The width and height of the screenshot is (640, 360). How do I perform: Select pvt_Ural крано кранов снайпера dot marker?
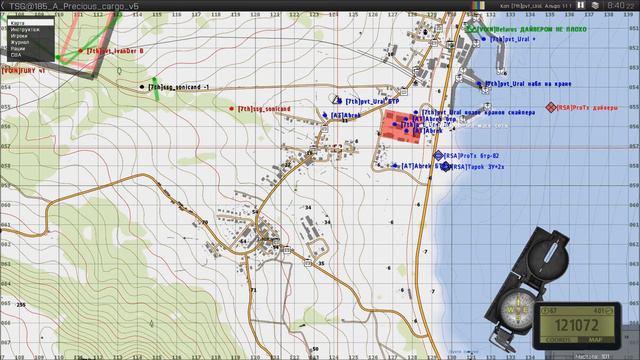416,112
